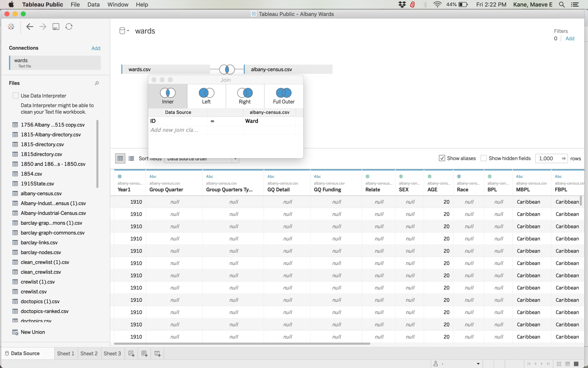Open the user status dropdown at bottom
This screenshot has width=588, height=368.
click(x=478, y=364)
